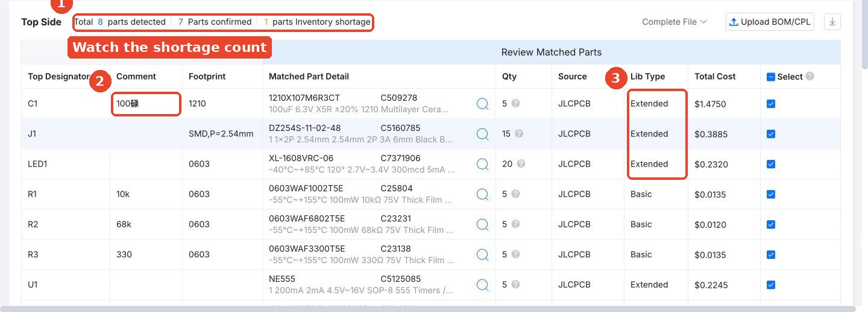This screenshot has width=868, height=312.
Task: Click the vertical scrollbar on right
Action: [865, 33]
